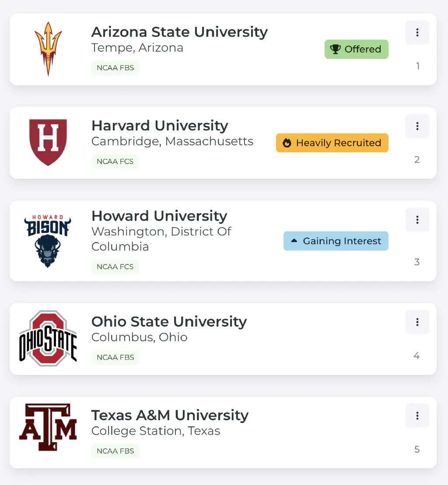448x485 pixels.
Task: Open the Arizona State University title link
Action: pos(179,32)
